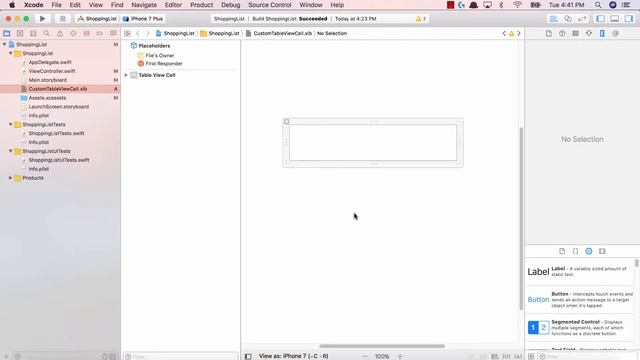Pick the Segmented Control object in library
The width and height of the screenshot is (640, 360).
point(580,327)
